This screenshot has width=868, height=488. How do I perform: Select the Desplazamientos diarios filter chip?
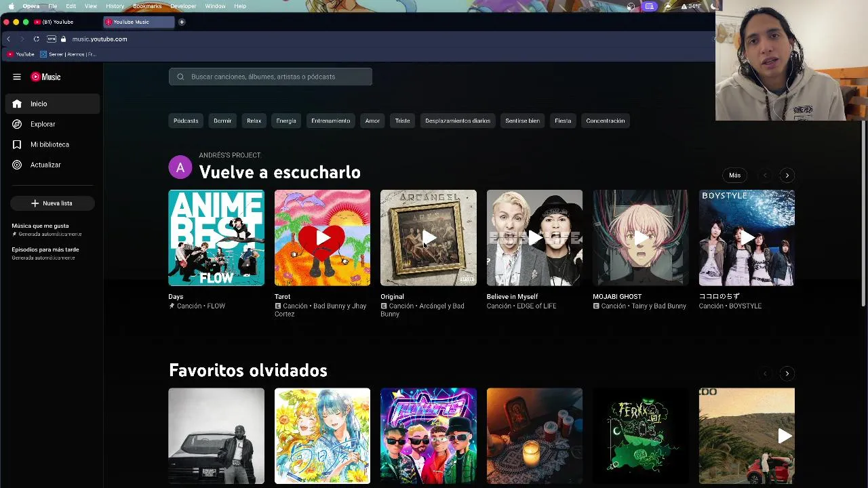click(x=458, y=121)
